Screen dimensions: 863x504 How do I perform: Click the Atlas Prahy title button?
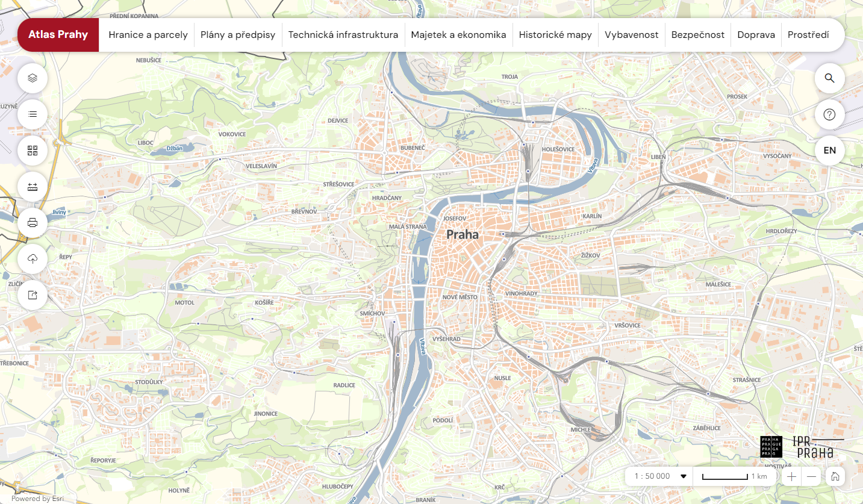(58, 35)
